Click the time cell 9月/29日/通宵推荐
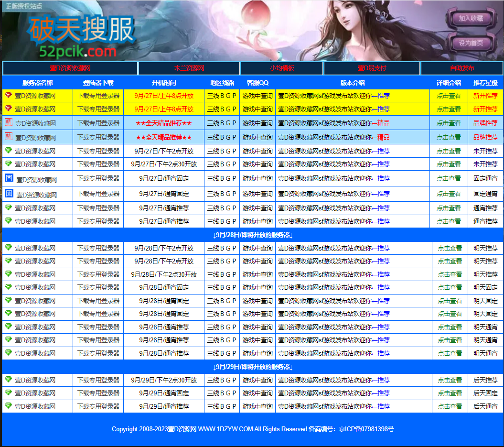 pyautogui.click(x=164, y=406)
